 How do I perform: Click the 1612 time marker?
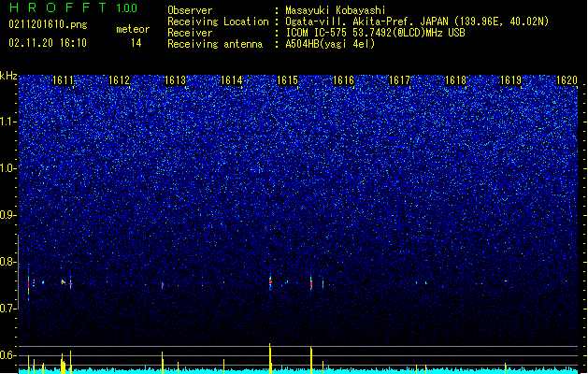(x=119, y=80)
